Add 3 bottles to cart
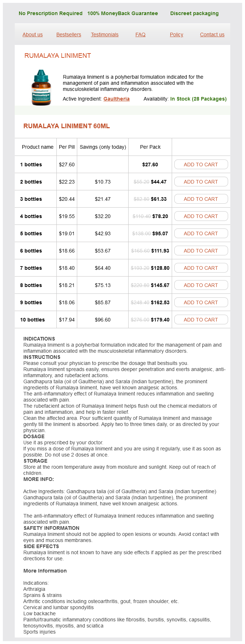 201,199
